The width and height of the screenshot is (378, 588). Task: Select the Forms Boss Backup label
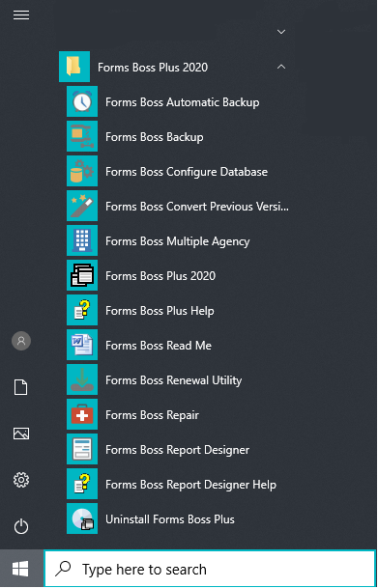[155, 137]
